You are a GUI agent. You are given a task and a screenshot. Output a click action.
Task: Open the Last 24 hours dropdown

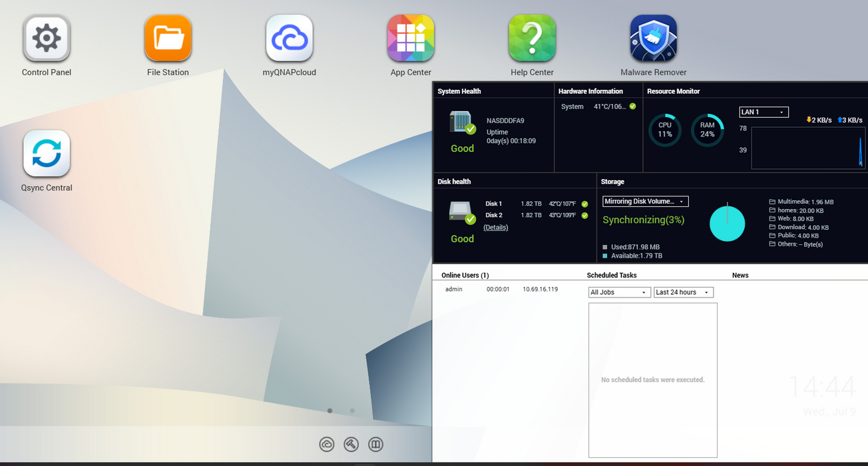point(684,292)
